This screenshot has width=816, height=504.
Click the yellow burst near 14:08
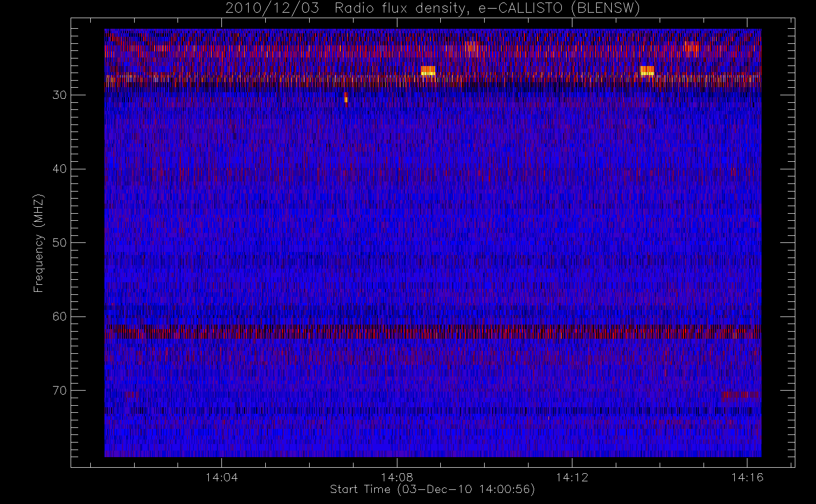(x=428, y=71)
